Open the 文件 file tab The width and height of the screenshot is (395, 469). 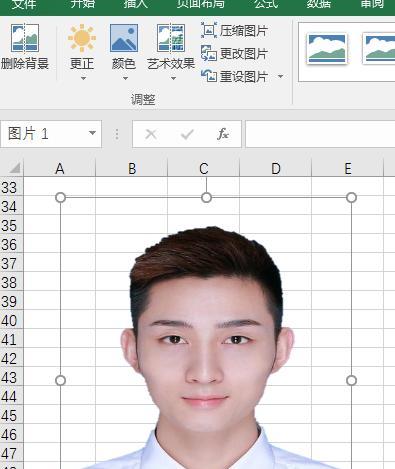coord(24,4)
